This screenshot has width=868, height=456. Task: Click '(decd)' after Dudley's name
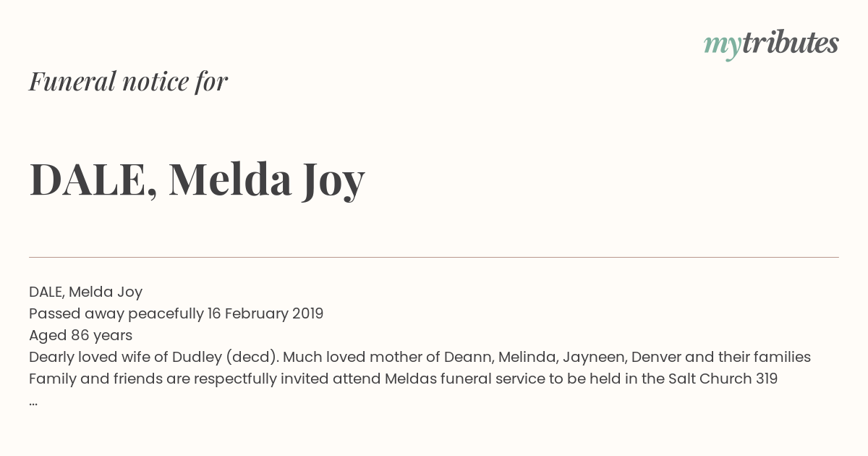coord(253,357)
